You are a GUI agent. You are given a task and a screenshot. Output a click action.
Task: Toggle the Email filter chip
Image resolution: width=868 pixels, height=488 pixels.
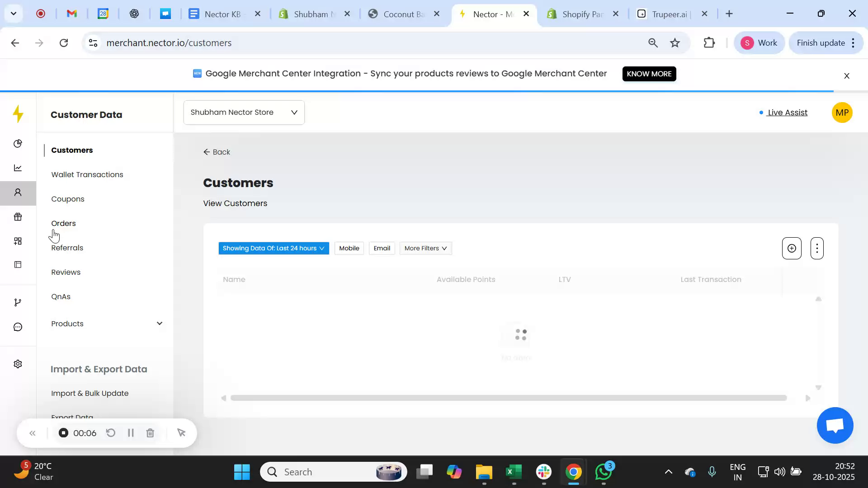tap(382, 248)
